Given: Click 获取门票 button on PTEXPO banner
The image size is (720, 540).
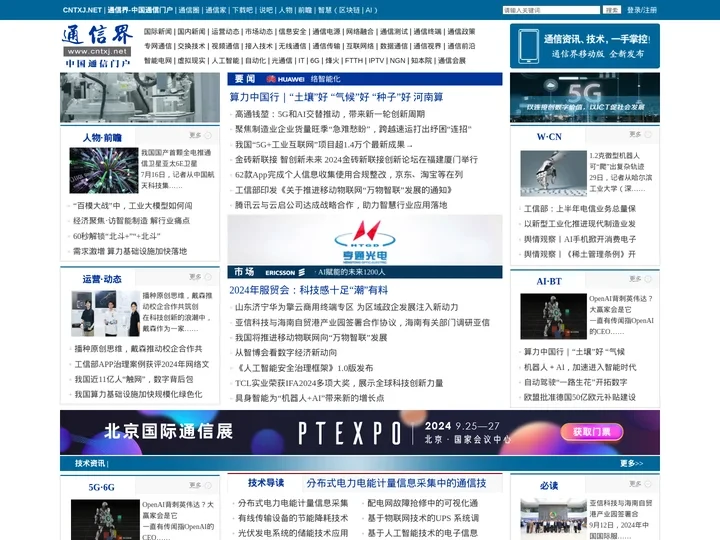Looking at the screenshot, I should point(592,432).
